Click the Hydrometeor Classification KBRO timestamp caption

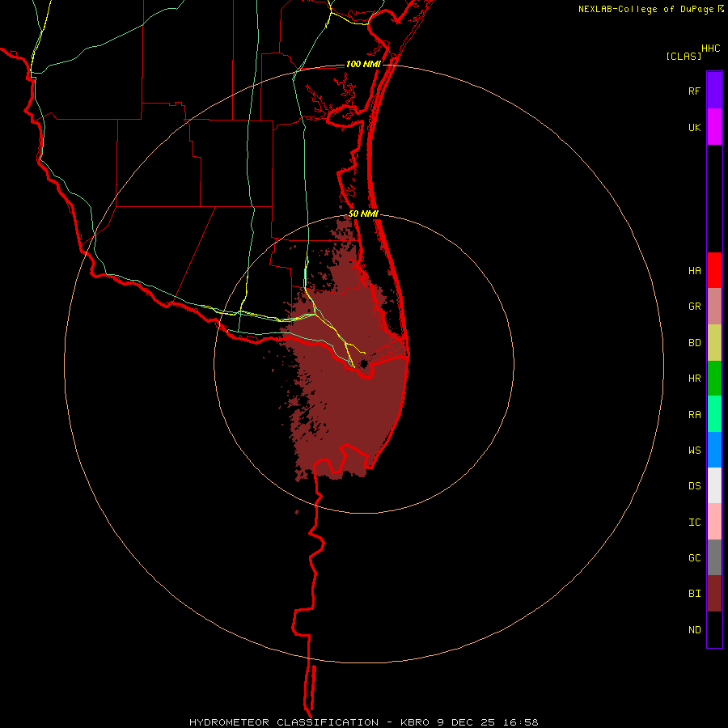point(364,722)
